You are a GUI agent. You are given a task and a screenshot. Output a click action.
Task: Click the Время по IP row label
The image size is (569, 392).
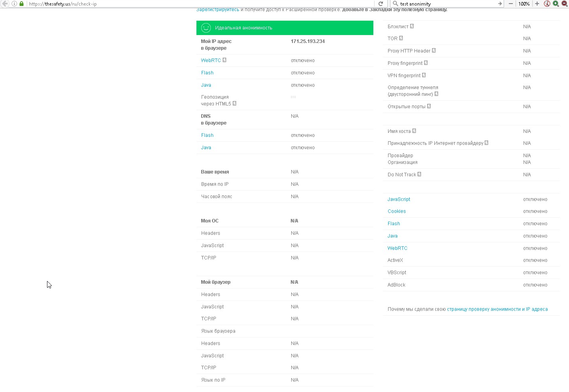[215, 184]
